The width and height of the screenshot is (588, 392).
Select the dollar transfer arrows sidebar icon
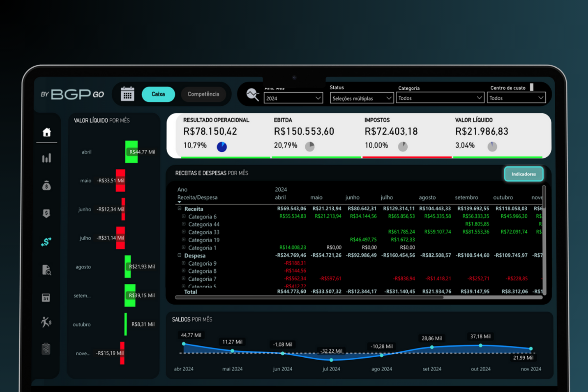pyautogui.click(x=47, y=242)
